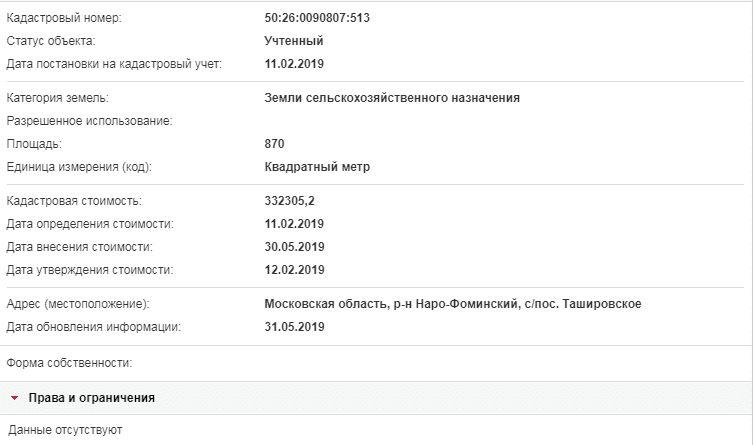This screenshot has height=445, width=753.
Task: Click the Разрешенное использование label
Action: [89, 121]
